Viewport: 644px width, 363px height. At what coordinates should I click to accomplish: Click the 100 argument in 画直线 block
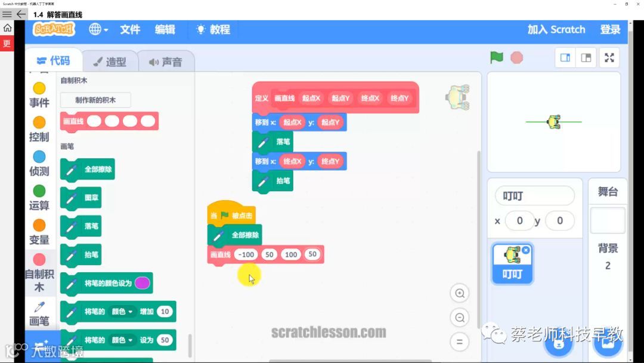click(x=291, y=254)
